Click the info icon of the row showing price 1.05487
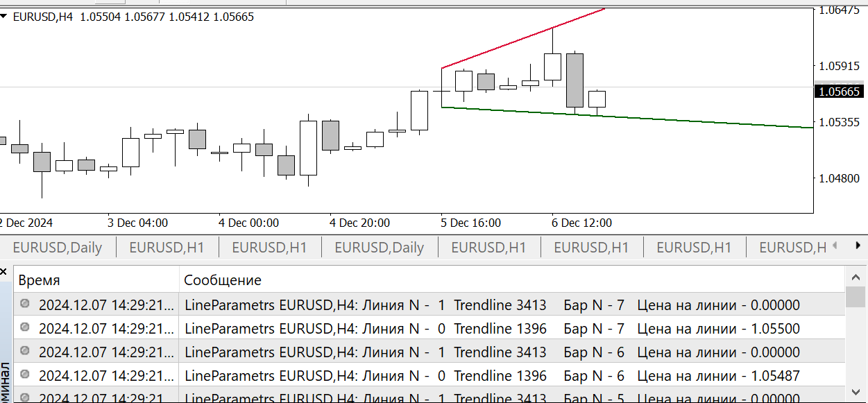The image size is (868, 403). (26, 375)
